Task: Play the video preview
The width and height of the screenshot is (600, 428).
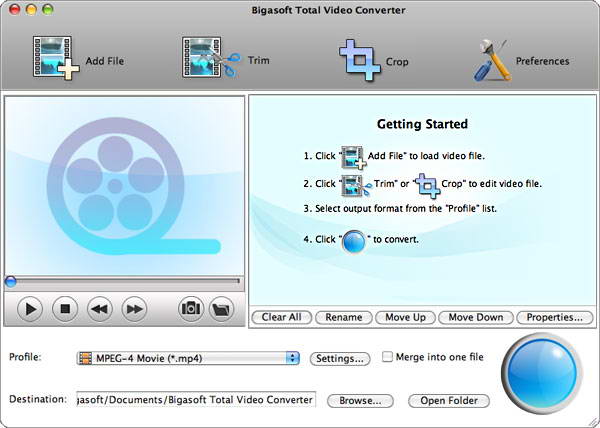Action: click(x=29, y=309)
